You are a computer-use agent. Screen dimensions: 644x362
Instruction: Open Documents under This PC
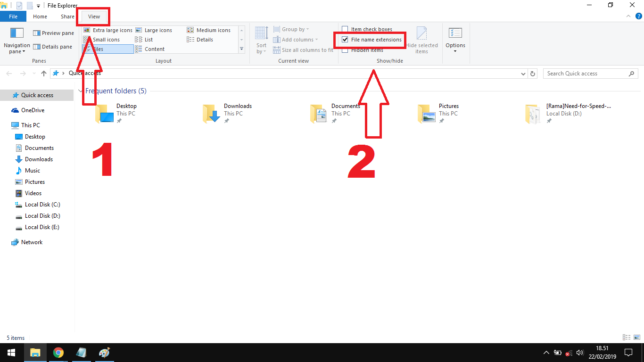[x=39, y=148]
